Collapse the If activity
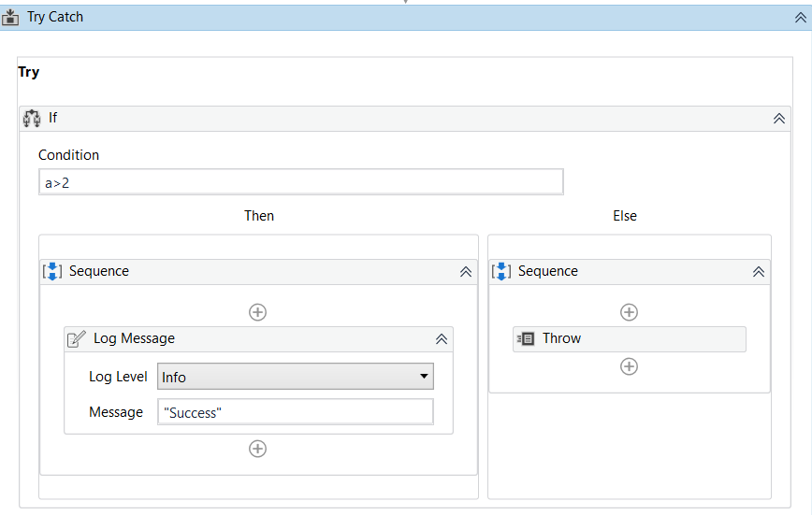 pyautogui.click(x=778, y=119)
